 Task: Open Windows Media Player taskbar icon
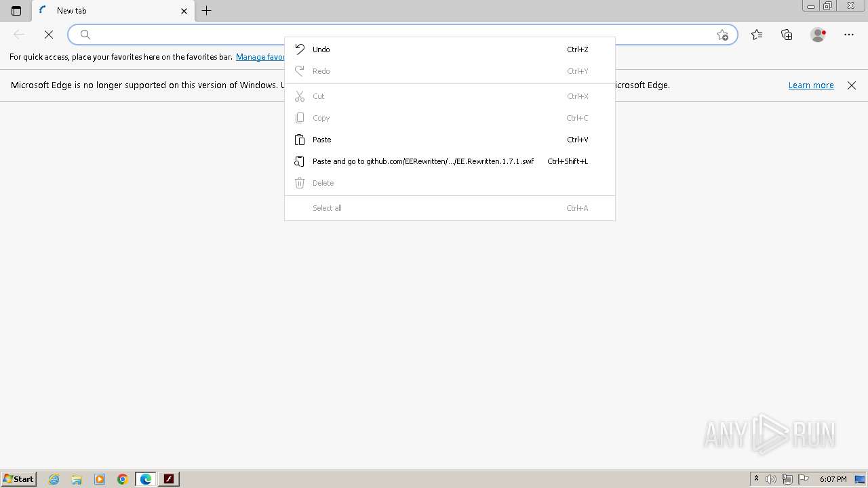[100, 479]
